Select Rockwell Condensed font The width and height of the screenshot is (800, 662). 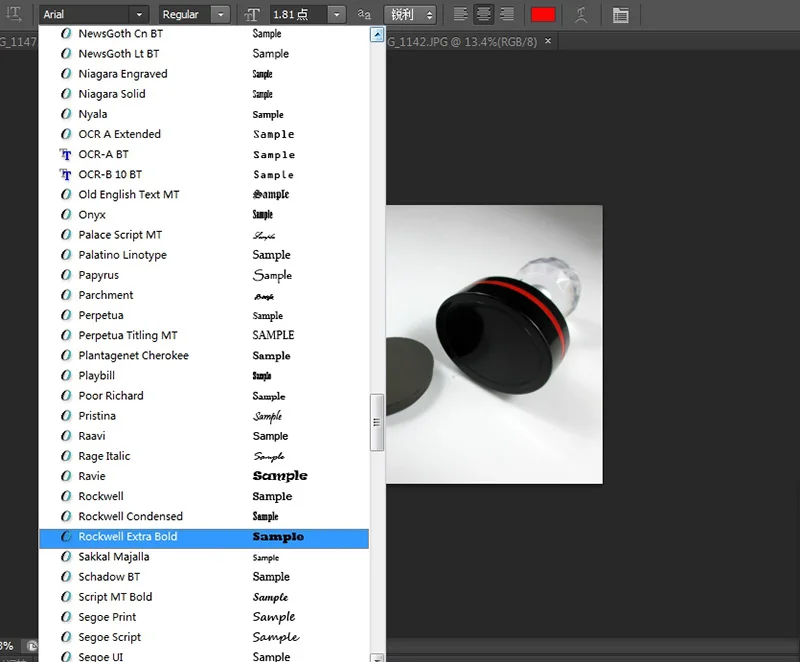click(204, 516)
